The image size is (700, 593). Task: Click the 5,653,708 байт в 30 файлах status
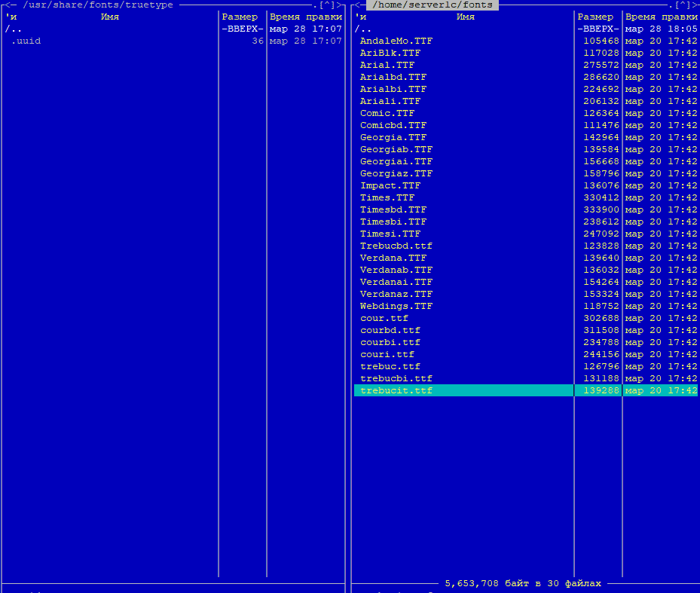(x=523, y=584)
